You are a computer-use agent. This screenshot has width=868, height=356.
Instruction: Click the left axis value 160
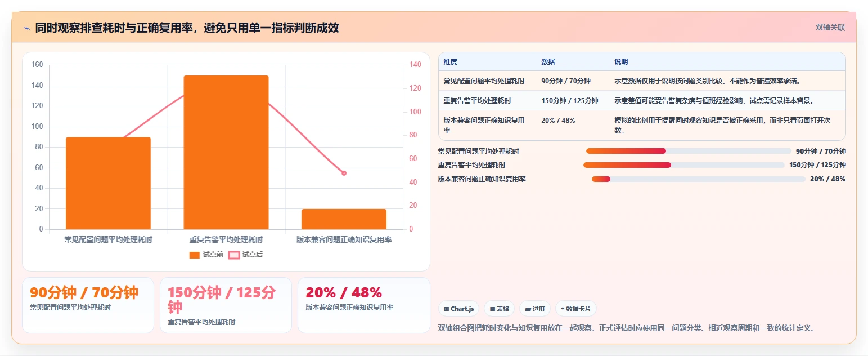37,65
